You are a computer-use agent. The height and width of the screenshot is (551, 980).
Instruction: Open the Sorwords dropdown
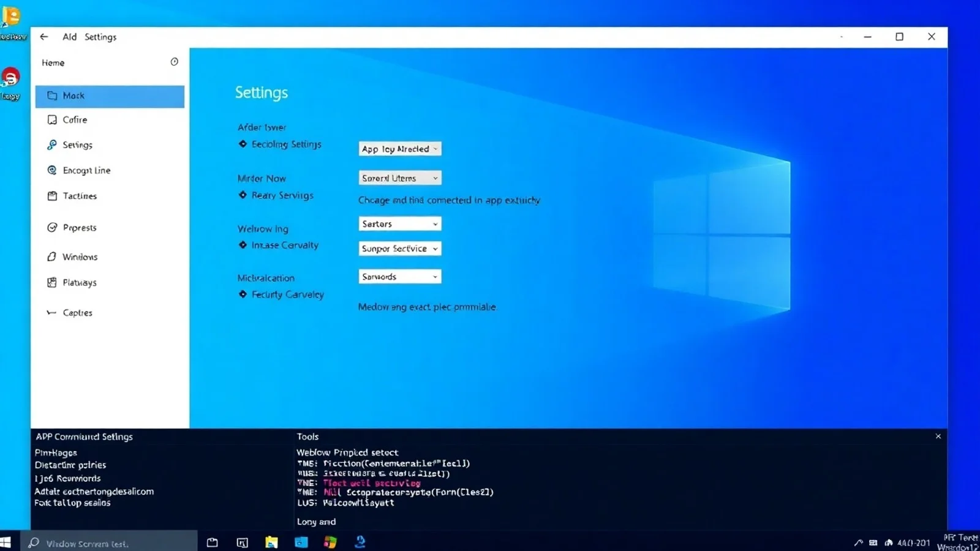tap(400, 277)
